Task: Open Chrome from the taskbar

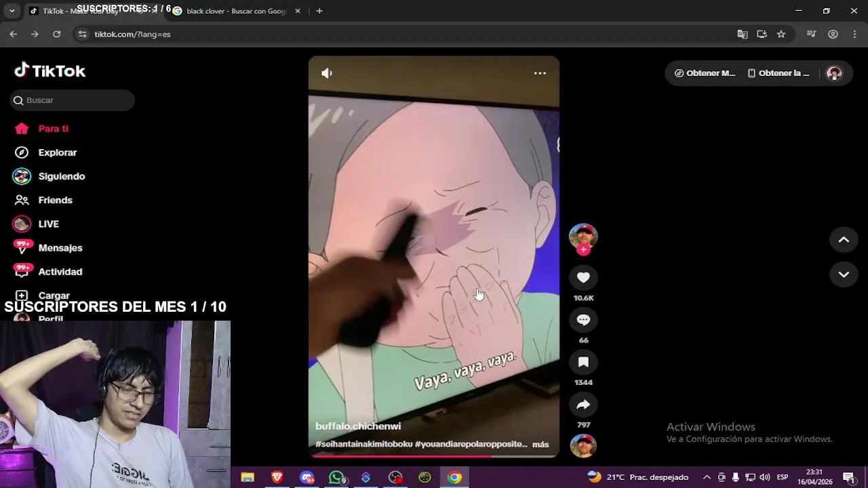Action: click(454, 477)
